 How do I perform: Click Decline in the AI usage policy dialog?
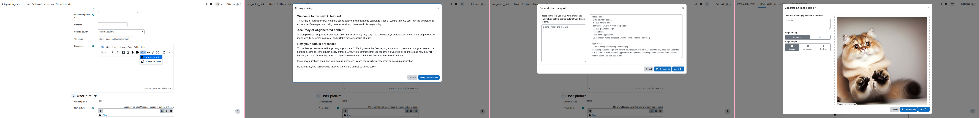(412, 77)
